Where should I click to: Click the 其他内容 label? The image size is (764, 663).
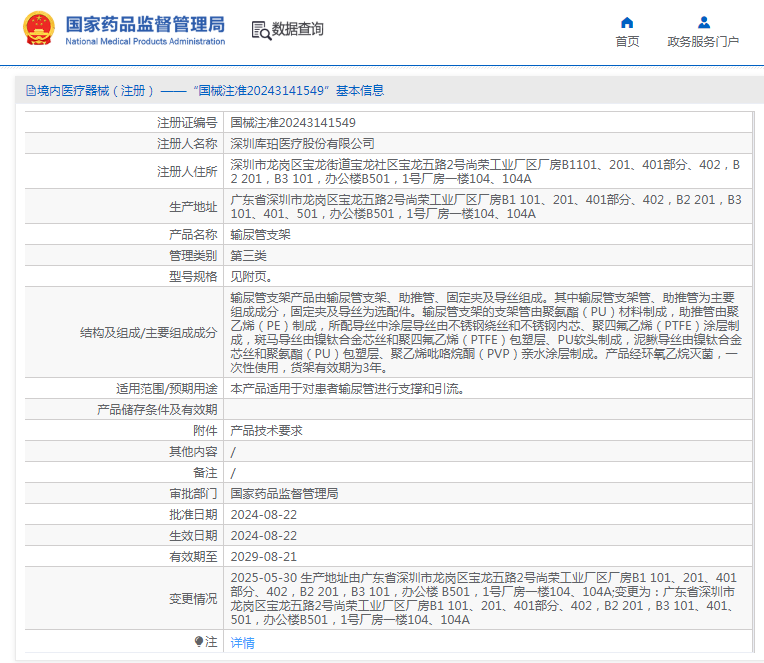point(193,452)
